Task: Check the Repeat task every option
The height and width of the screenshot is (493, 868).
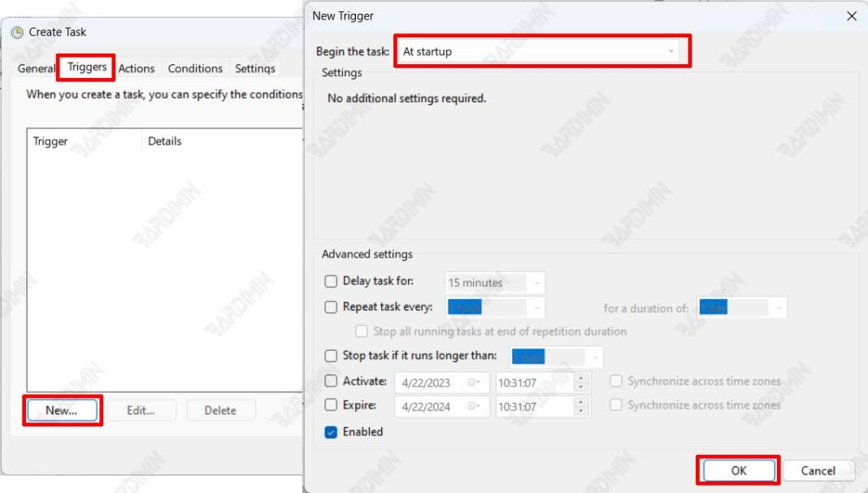Action: (x=331, y=307)
